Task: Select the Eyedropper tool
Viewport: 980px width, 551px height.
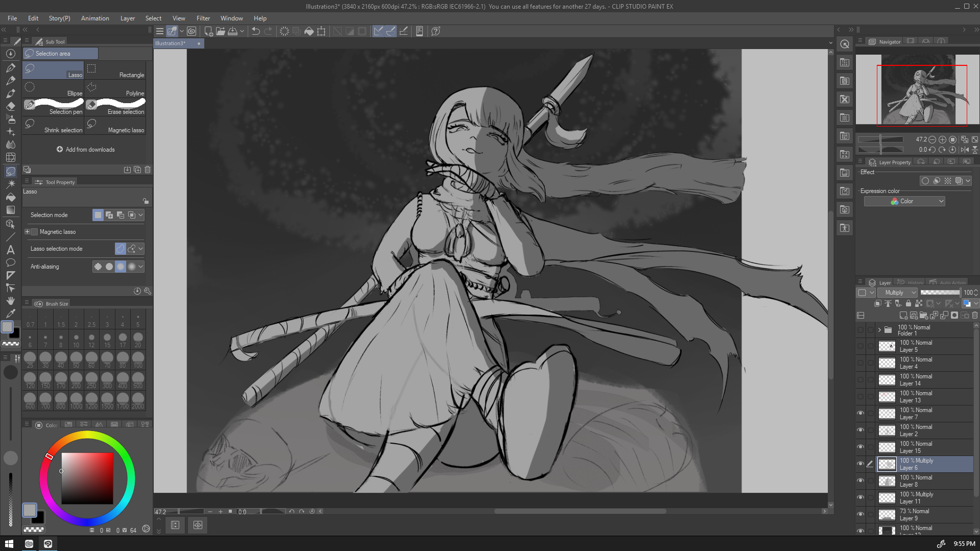Action: [x=10, y=314]
